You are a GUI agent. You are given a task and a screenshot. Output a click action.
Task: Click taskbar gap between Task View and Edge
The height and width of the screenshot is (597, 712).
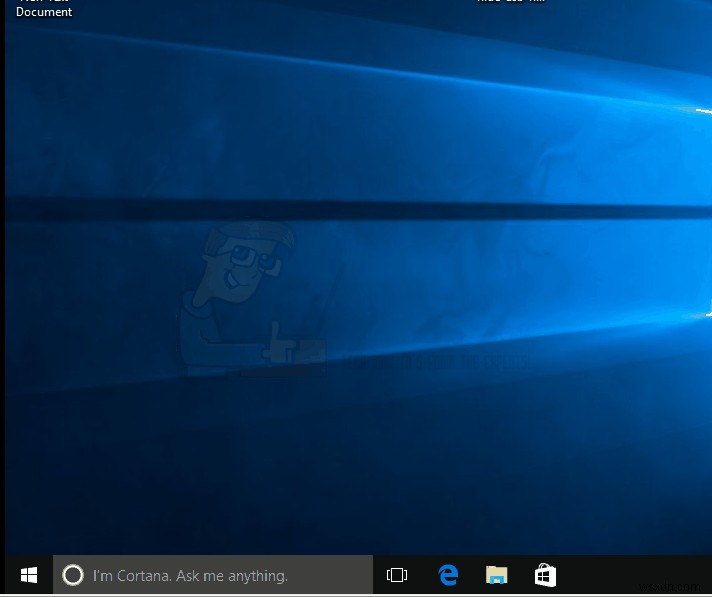click(422, 575)
